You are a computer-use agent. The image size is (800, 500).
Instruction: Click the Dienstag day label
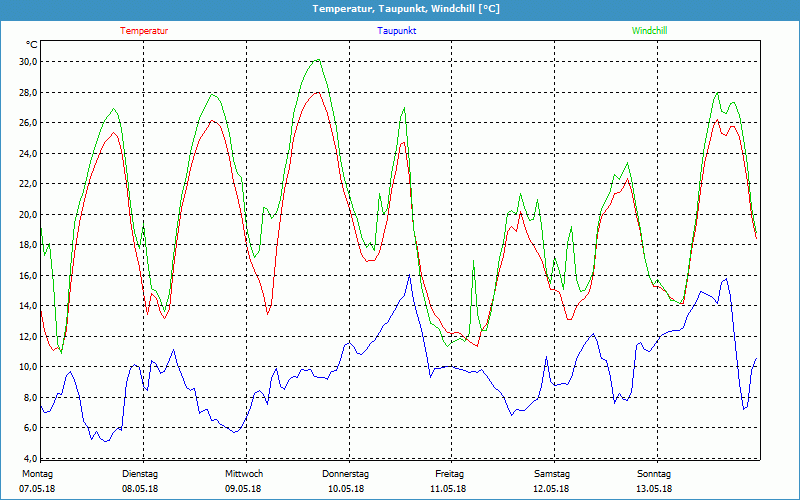(x=140, y=474)
